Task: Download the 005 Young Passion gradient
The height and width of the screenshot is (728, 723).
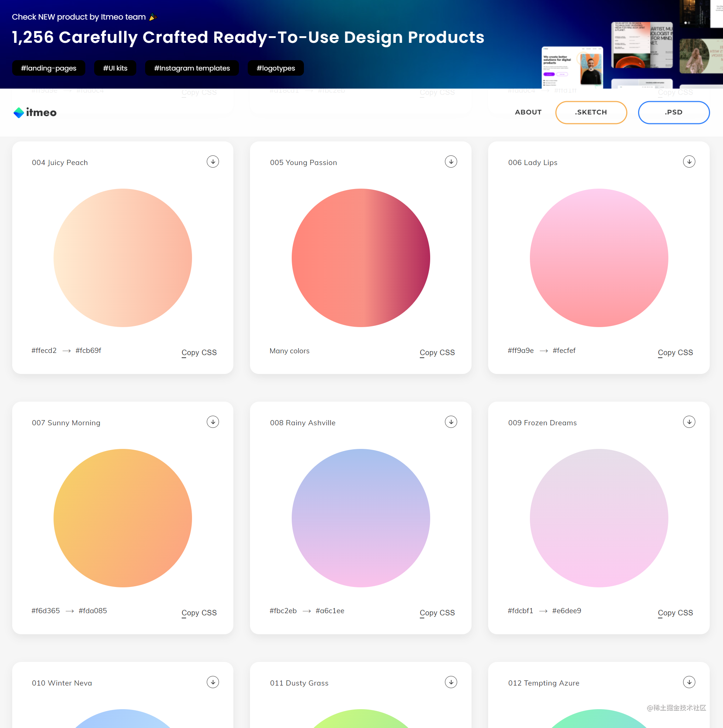Action: tap(451, 162)
